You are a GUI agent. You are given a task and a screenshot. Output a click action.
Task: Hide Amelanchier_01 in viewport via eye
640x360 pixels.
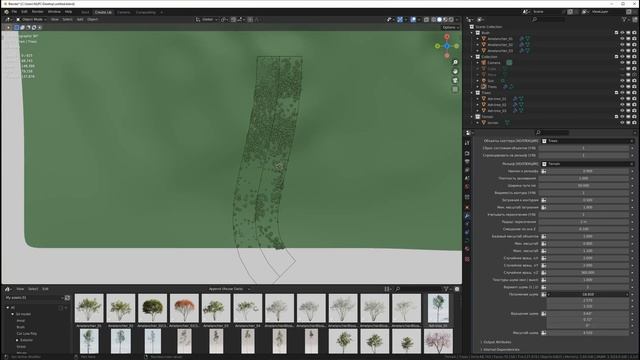click(622, 39)
